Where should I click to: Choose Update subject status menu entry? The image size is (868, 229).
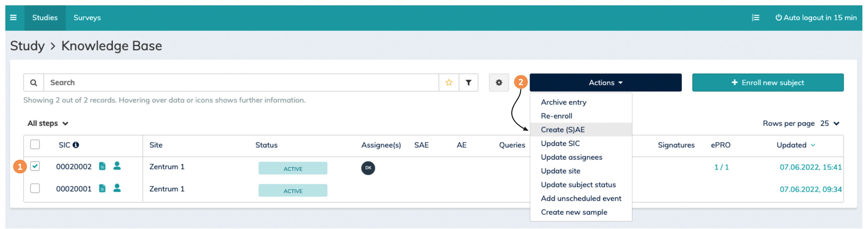click(x=578, y=185)
